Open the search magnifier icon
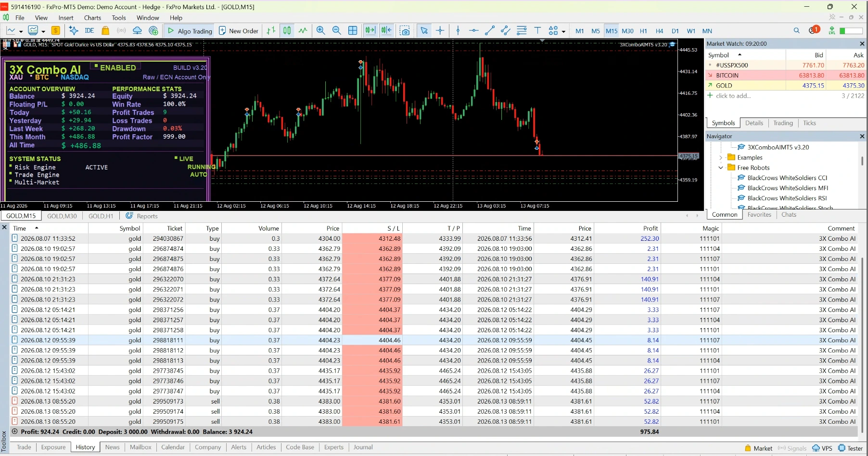 [797, 31]
